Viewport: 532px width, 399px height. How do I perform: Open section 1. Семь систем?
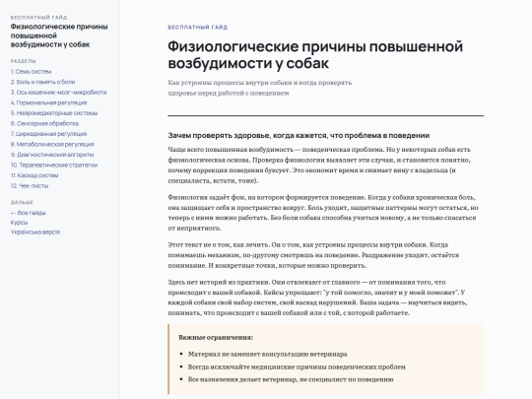[31, 72]
